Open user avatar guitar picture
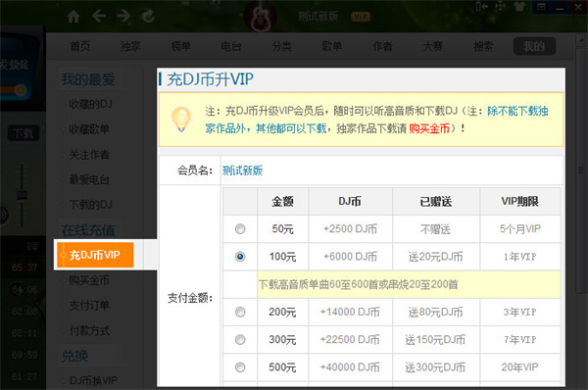 pyautogui.click(x=261, y=16)
